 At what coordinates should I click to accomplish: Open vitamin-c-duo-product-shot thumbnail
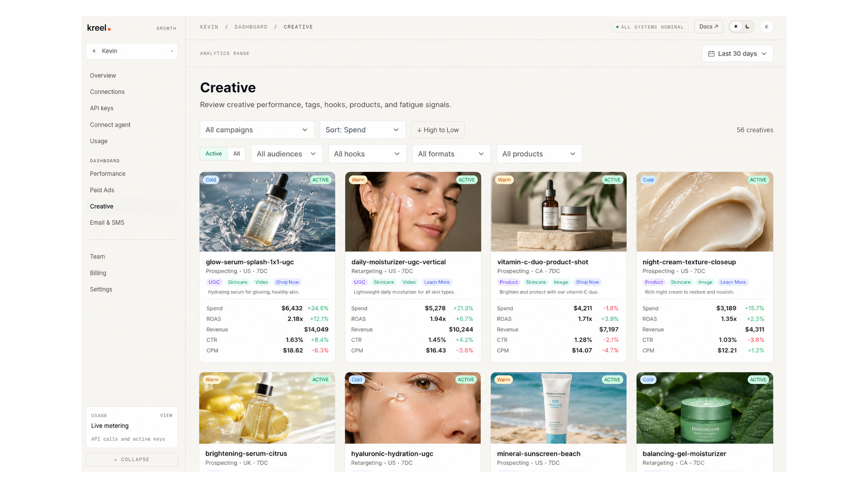point(559,211)
